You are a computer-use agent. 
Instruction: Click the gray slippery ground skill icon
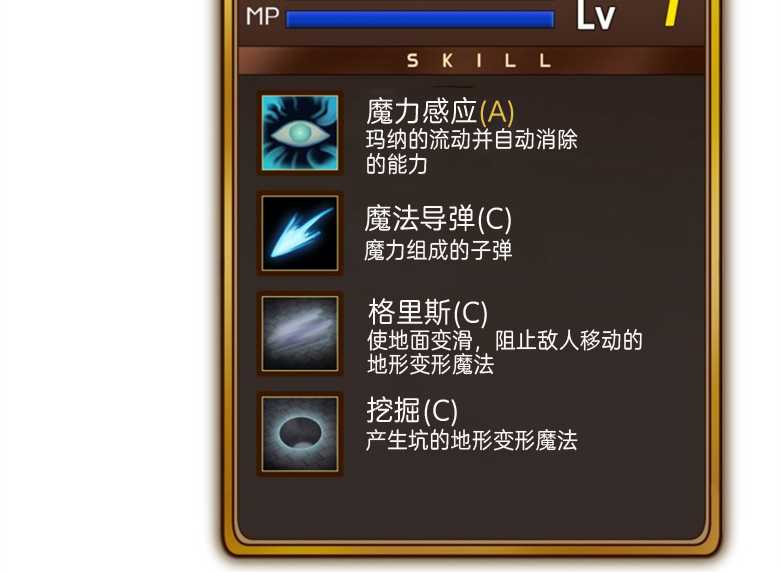click(300, 333)
